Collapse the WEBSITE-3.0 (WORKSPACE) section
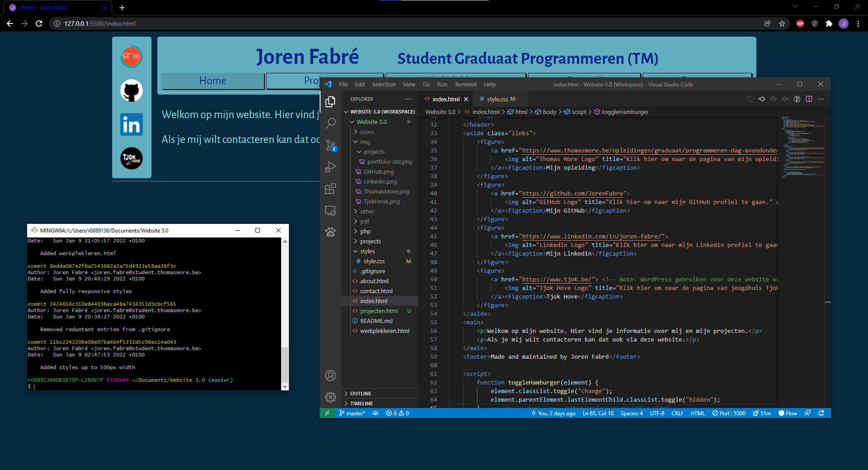The image size is (868, 470). click(380, 112)
